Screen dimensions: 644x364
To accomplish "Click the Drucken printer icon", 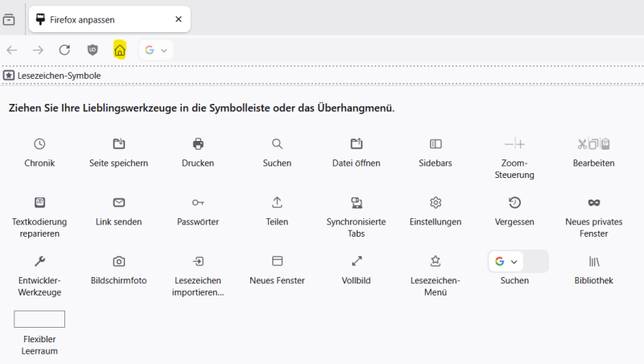I will (x=198, y=144).
